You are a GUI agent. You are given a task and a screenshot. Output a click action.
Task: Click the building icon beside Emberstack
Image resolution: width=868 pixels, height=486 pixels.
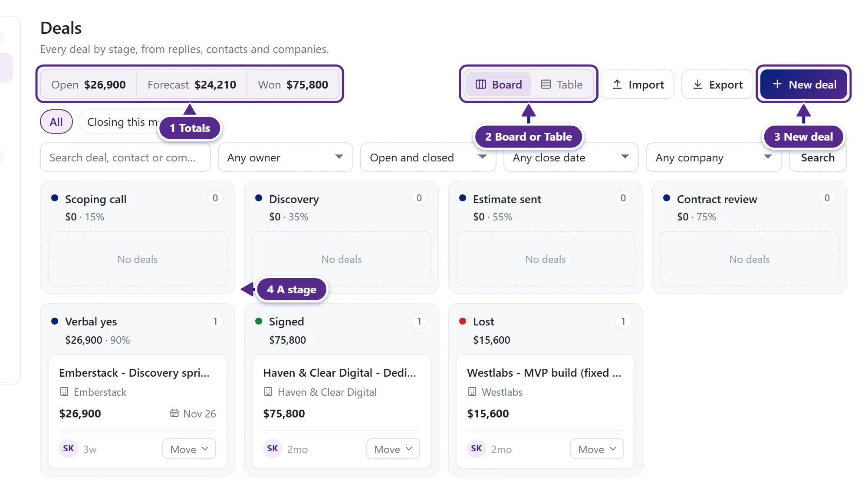tap(64, 392)
